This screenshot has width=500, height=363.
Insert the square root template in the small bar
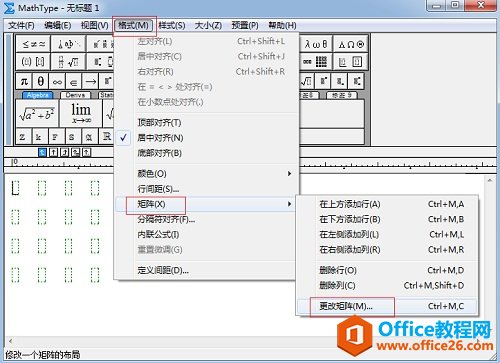[x=306, y=81]
